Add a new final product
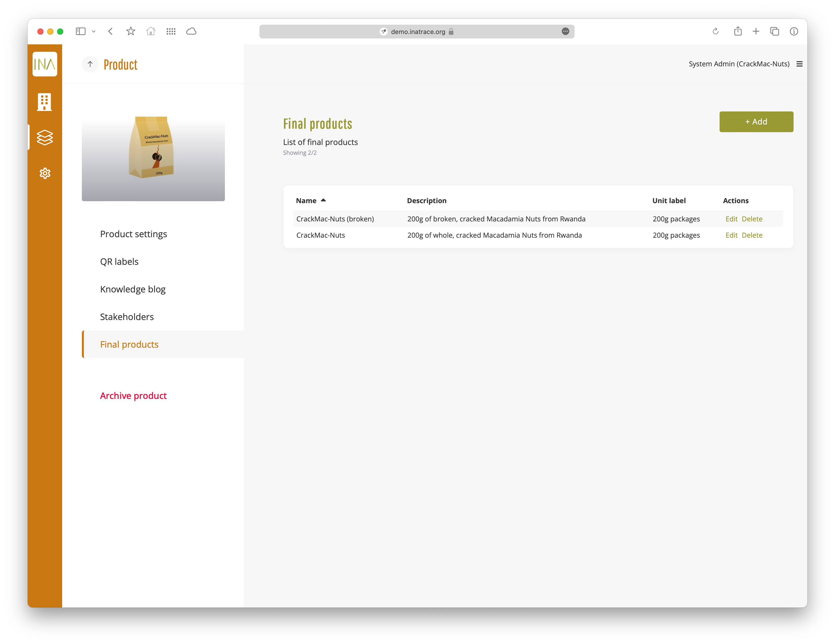This screenshot has width=835, height=644. pyautogui.click(x=756, y=122)
